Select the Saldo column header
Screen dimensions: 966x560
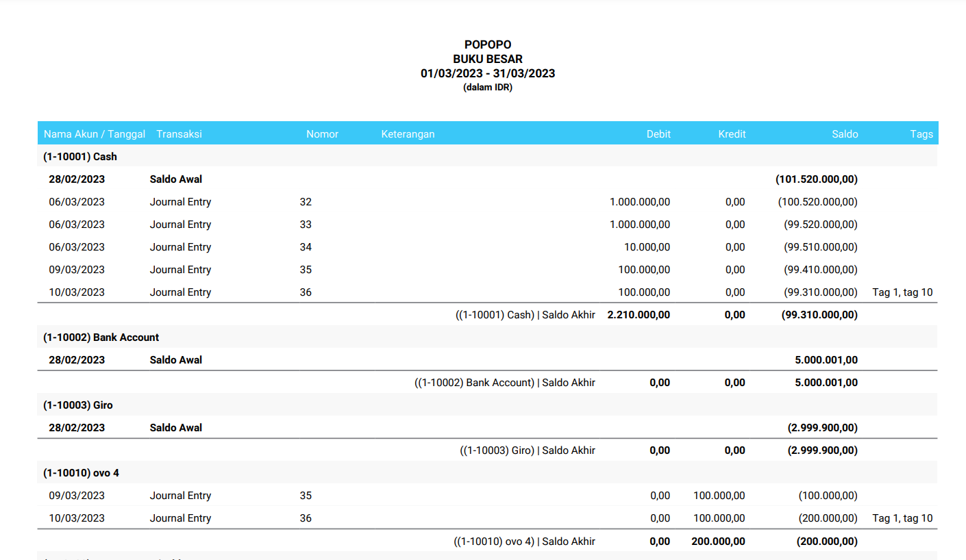[x=845, y=134]
